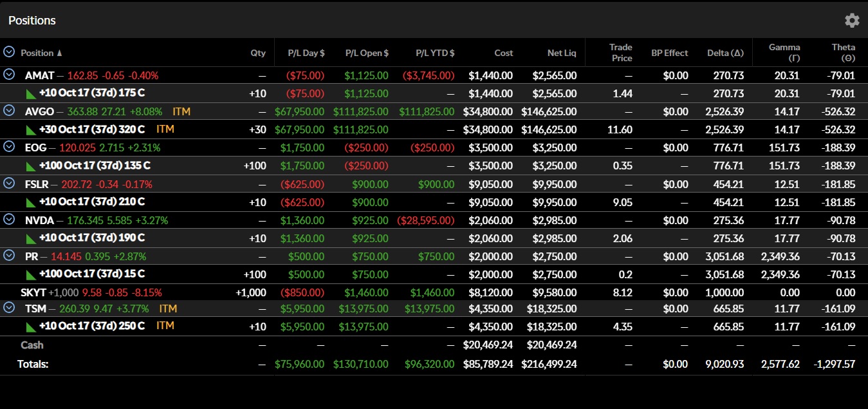868x409 pixels.
Task: Click the Totals row label
Action: pyautogui.click(x=33, y=364)
